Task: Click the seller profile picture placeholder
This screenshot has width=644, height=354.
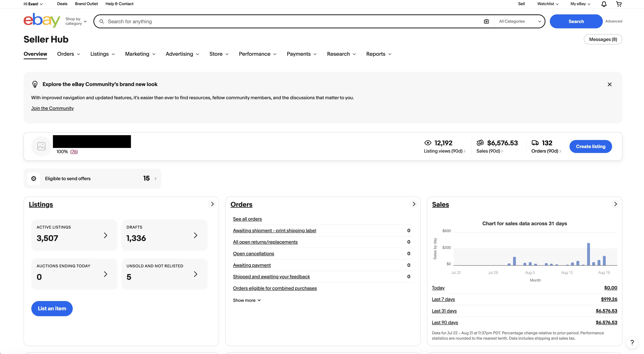Action: (x=42, y=146)
